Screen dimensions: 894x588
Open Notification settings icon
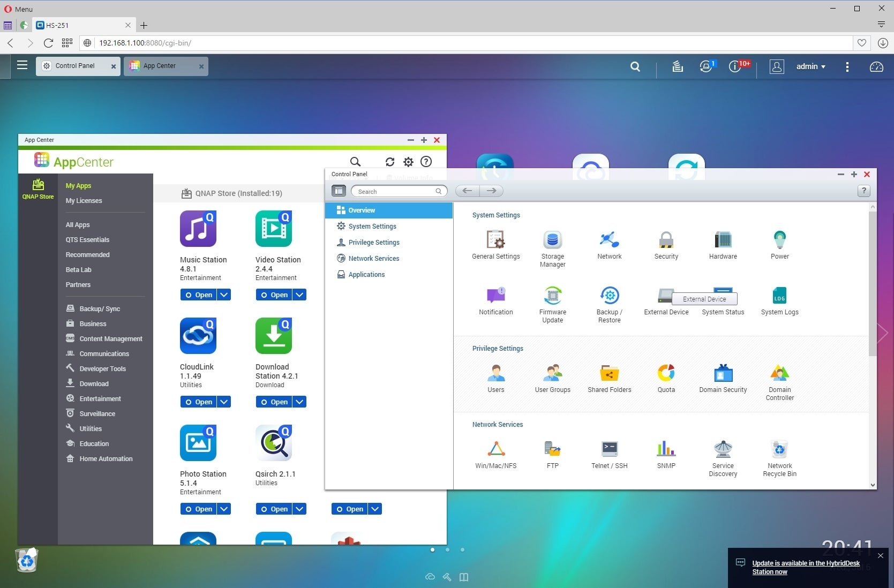pyautogui.click(x=495, y=296)
